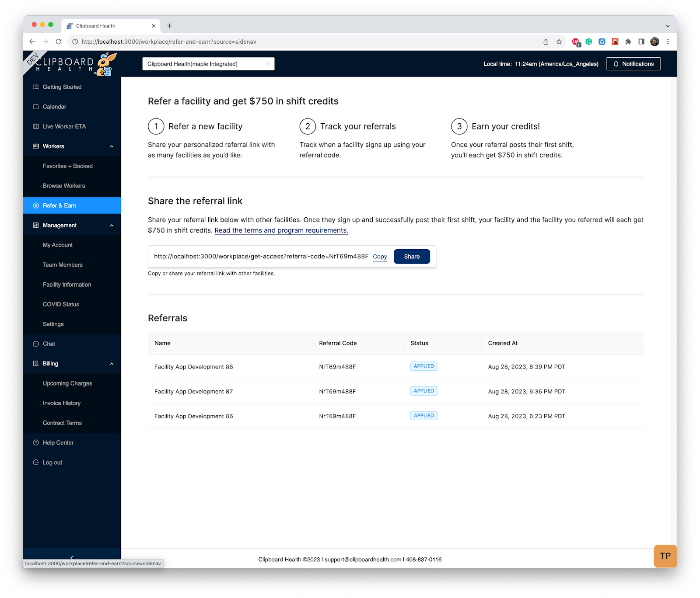Open the Chrome extensions puzzle icon

click(x=628, y=42)
